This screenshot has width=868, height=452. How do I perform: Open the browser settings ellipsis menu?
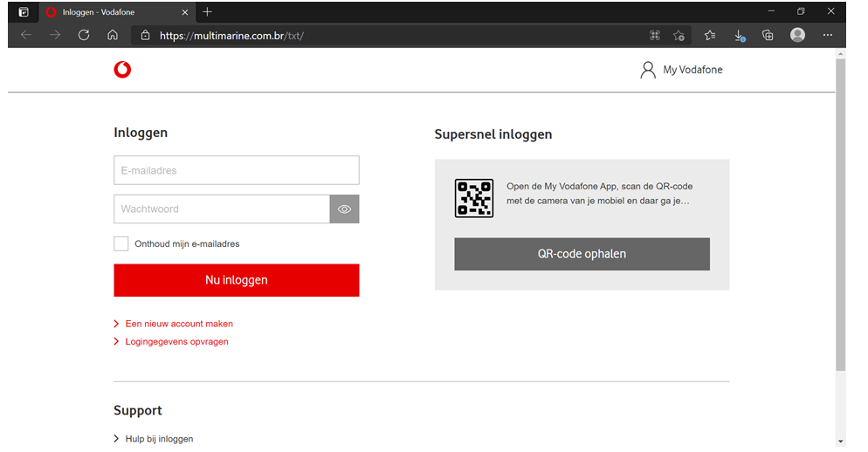pyautogui.click(x=828, y=35)
